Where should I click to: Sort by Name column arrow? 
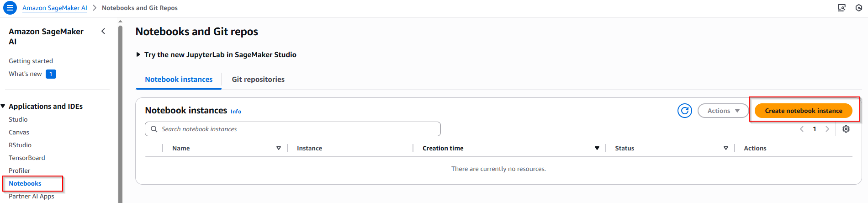pyautogui.click(x=279, y=148)
